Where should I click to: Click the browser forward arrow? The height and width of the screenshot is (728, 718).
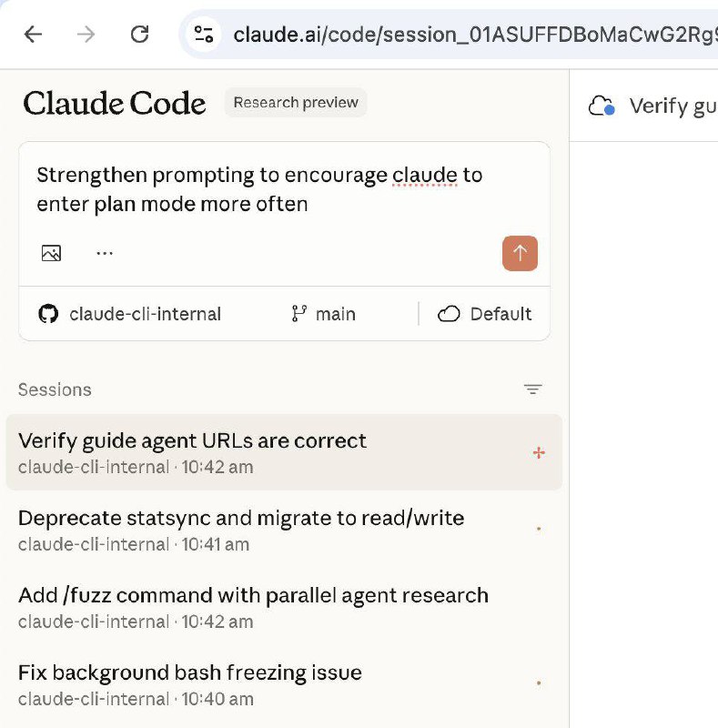(86, 35)
